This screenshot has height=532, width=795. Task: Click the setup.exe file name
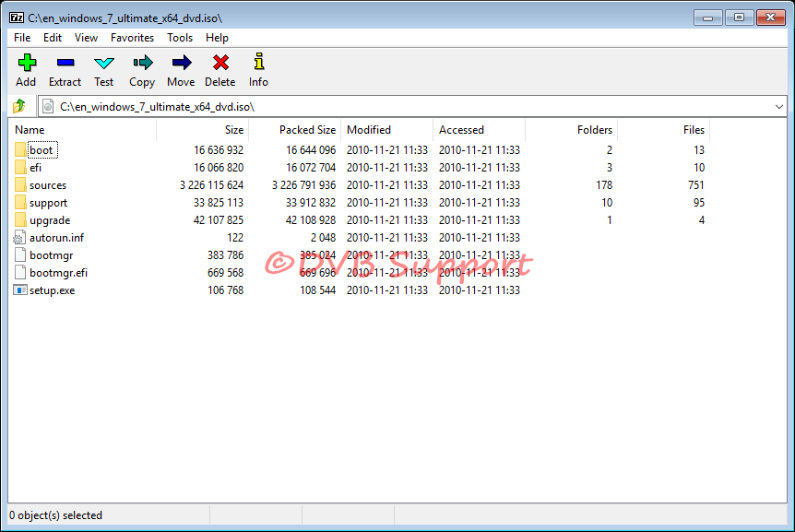click(52, 290)
